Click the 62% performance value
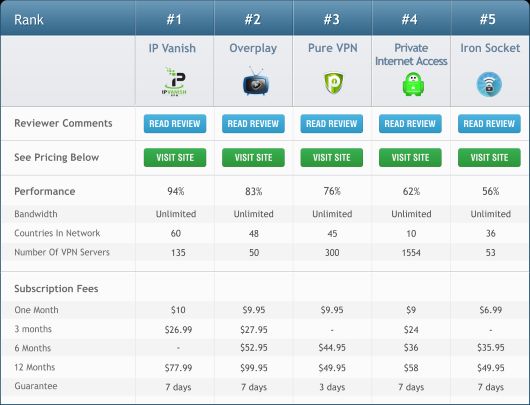This screenshot has height=405, width=530. pos(411,191)
